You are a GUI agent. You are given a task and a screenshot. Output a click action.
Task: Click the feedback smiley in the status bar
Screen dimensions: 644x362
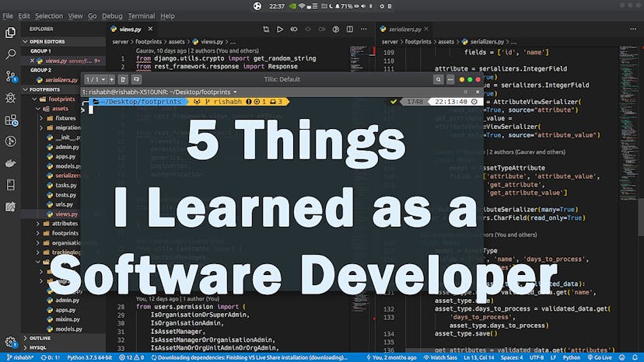[x=622, y=357]
